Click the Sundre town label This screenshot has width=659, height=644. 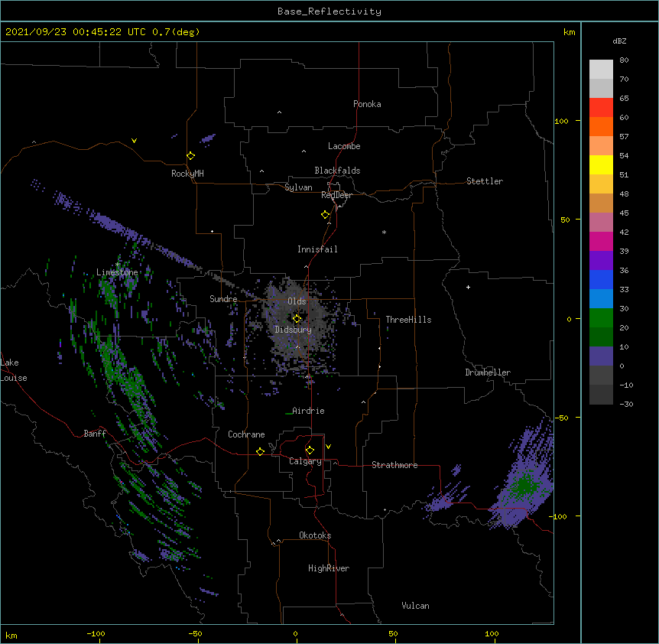(x=223, y=299)
